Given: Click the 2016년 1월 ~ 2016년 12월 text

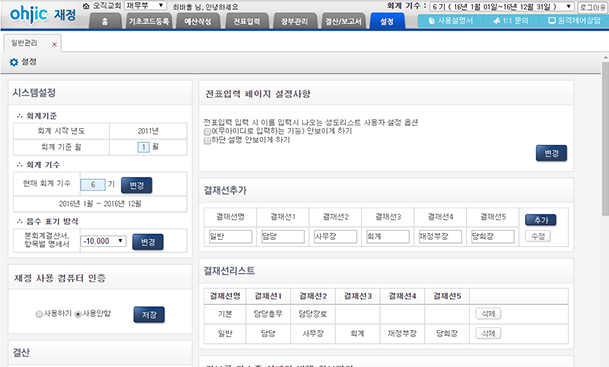Looking at the screenshot, I should click(100, 204).
